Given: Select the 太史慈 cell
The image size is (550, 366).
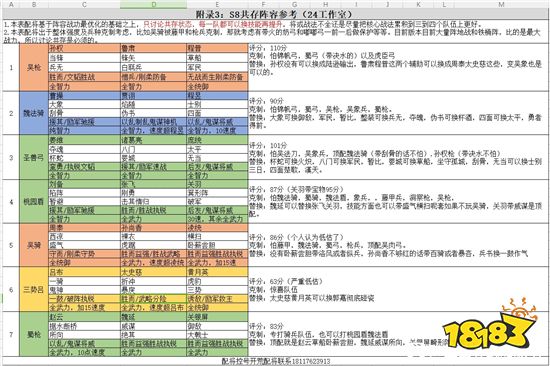Looking at the screenshot, I should 154,272.
